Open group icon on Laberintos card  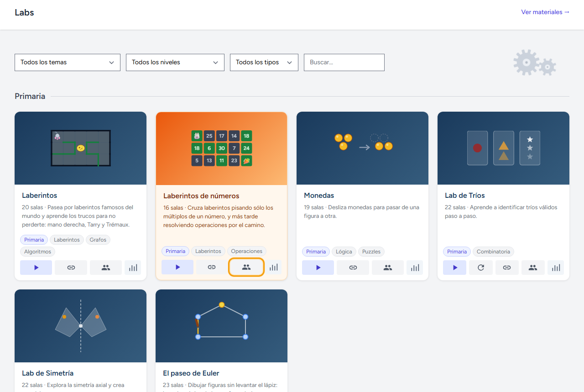106,268
